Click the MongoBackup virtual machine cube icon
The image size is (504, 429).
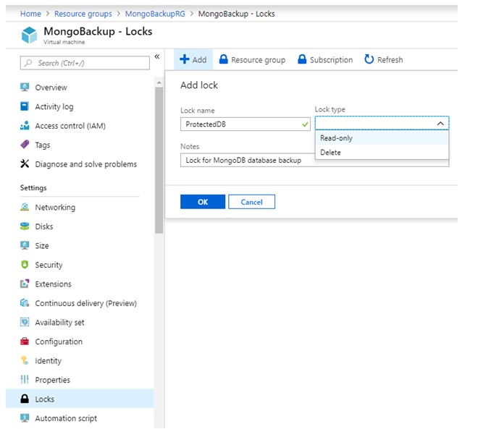(x=29, y=35)
